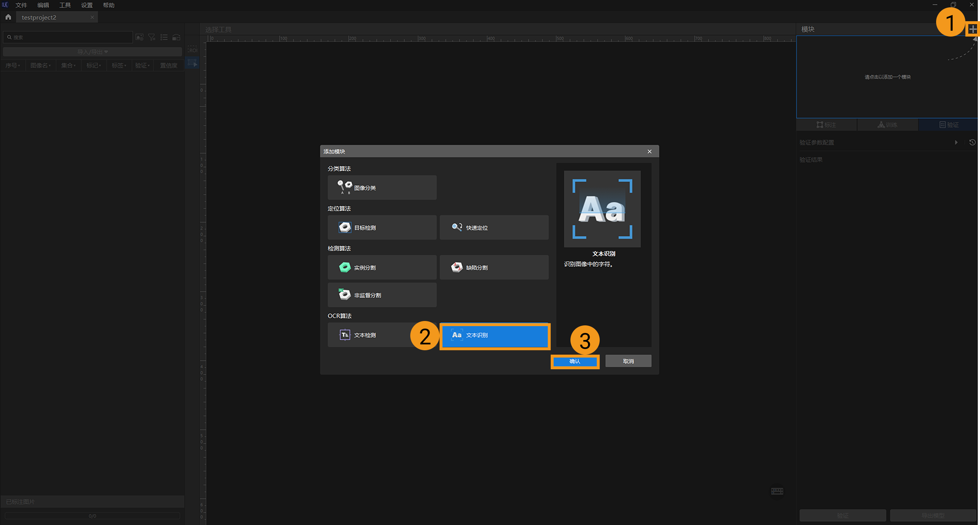The height and width of the screenshot is (525, 980).
Task: Click the plus icon to add module
Action: click(x=972, y=29)
